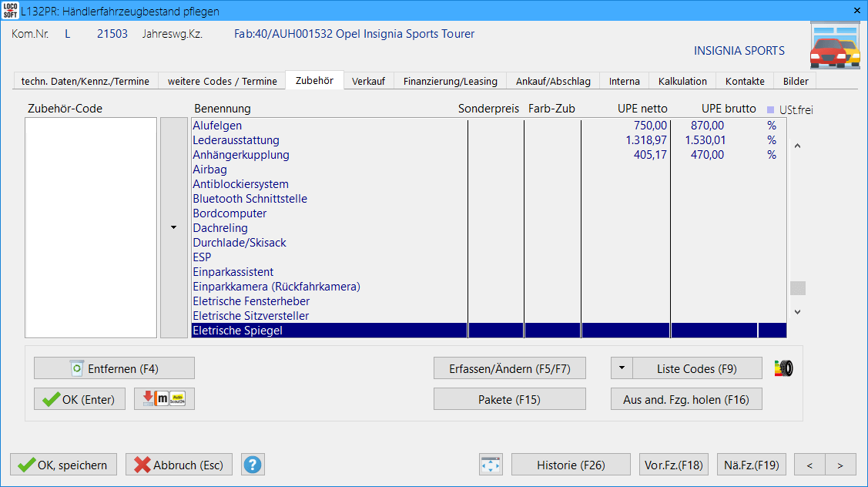
Task: Expand the Zubehör-Code dropdown arrow
Action: coord(173,227)
